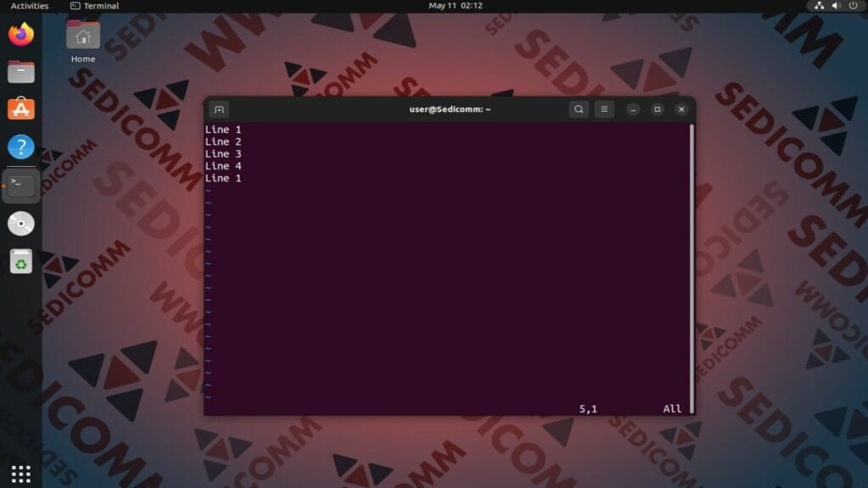Maximize the terminal window
The height and width of the screenshot is (488, 868).
point(657,109)
